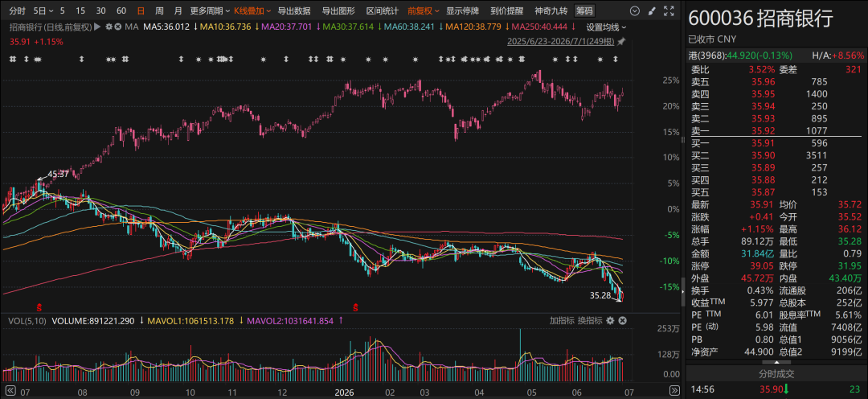Click the fullscreen expand chart icon
868x399 pixels.
pyautogui.click(x=670, y=10)
